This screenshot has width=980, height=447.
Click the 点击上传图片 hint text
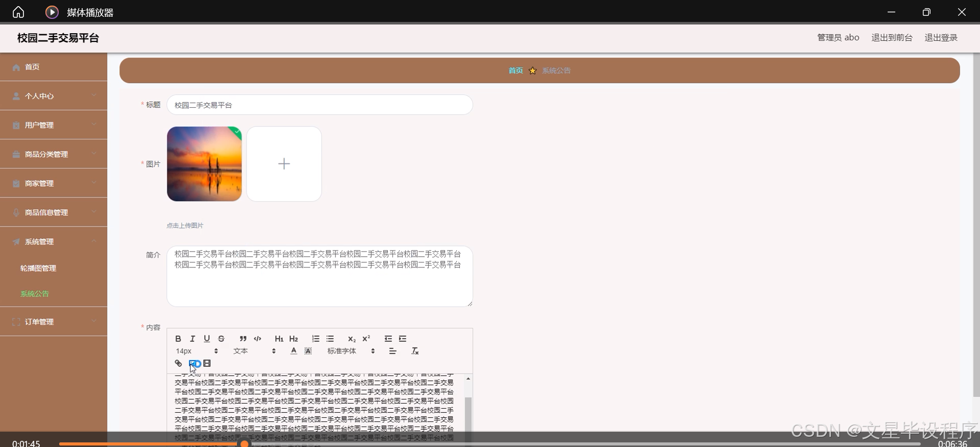(x=185, y=226)
